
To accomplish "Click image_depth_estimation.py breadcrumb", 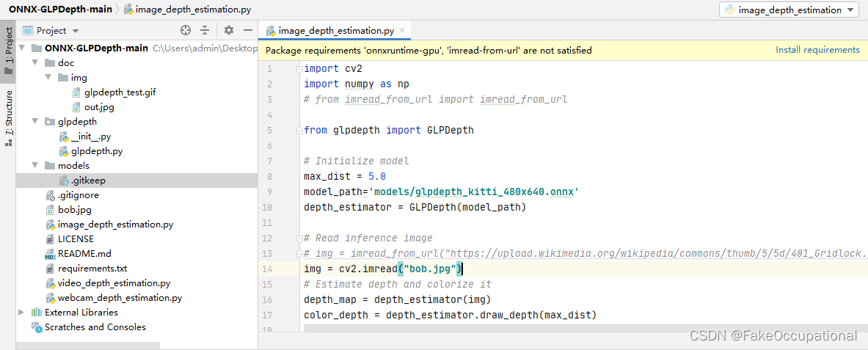I will [x=186, y=10].
